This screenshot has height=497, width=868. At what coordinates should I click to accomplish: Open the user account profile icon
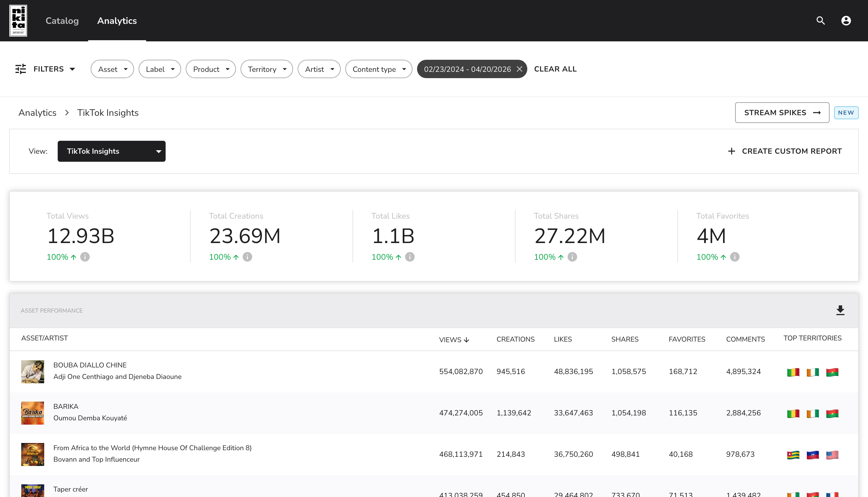(846, 20)
